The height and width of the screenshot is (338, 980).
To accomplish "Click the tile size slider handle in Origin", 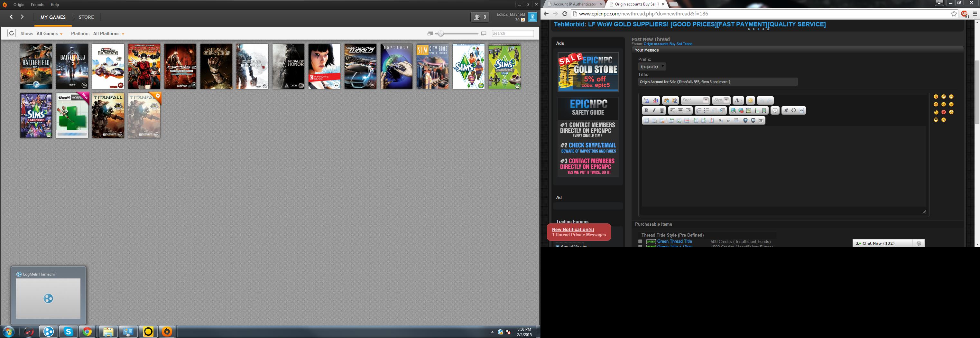I will [440, 33].
